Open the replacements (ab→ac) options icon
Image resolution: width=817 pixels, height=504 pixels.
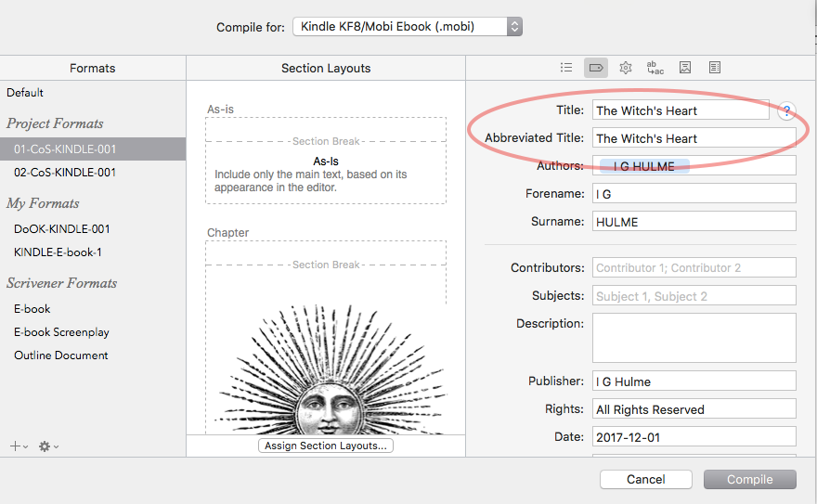655,68
